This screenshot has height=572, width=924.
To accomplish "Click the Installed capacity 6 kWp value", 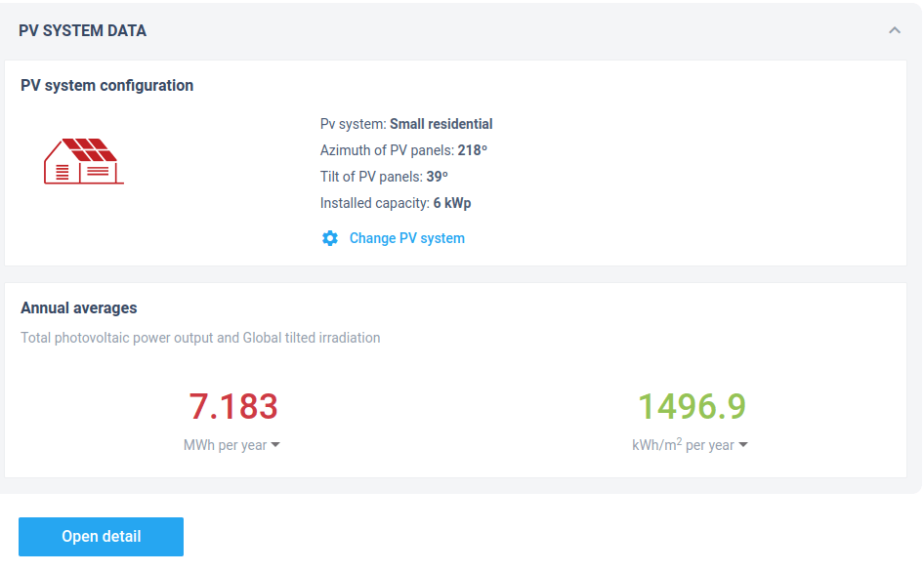I will tap(452, 203).
